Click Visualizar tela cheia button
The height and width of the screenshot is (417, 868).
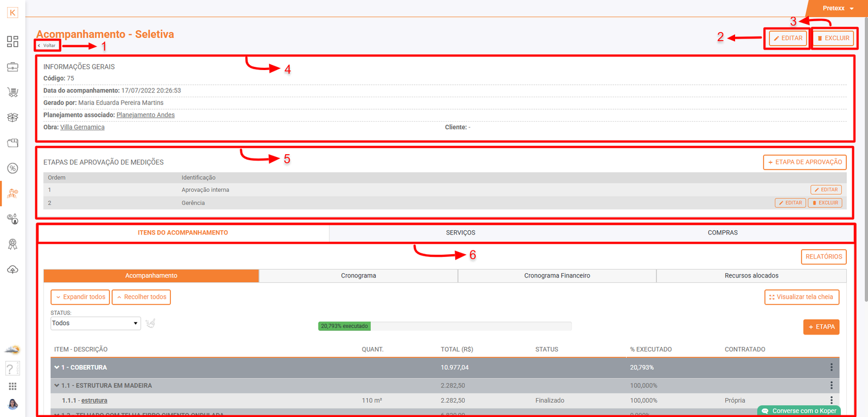pos(801,297)
